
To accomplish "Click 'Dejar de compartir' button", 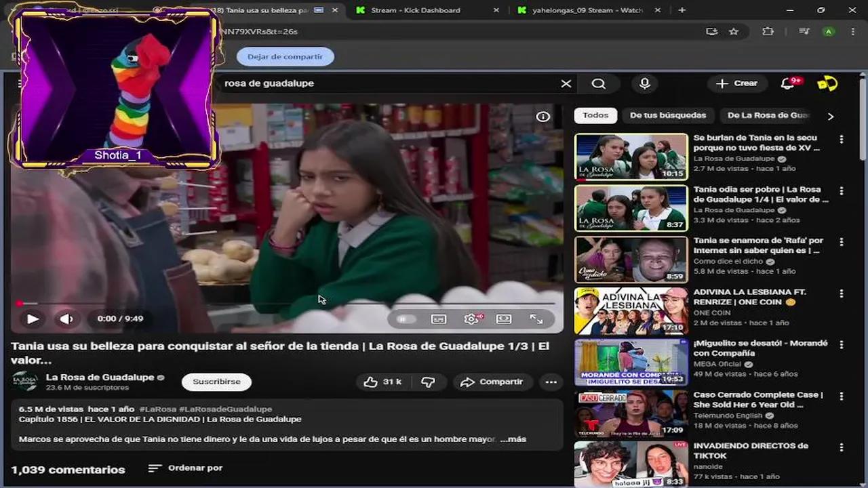I will point(285,56).
